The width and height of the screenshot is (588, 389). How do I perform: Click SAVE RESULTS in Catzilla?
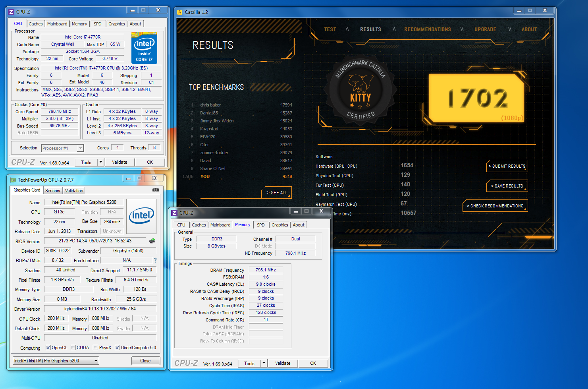click(507, 186)
